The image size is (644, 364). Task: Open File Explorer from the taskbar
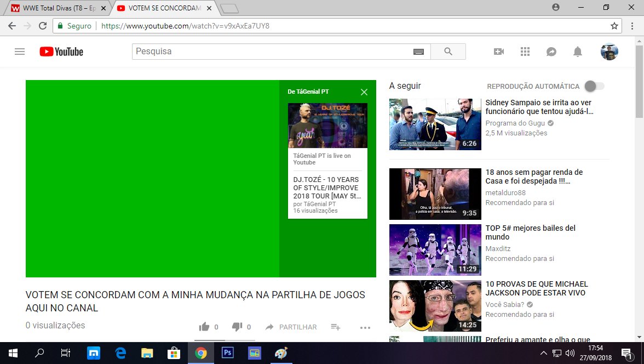[x=147, y=353]
